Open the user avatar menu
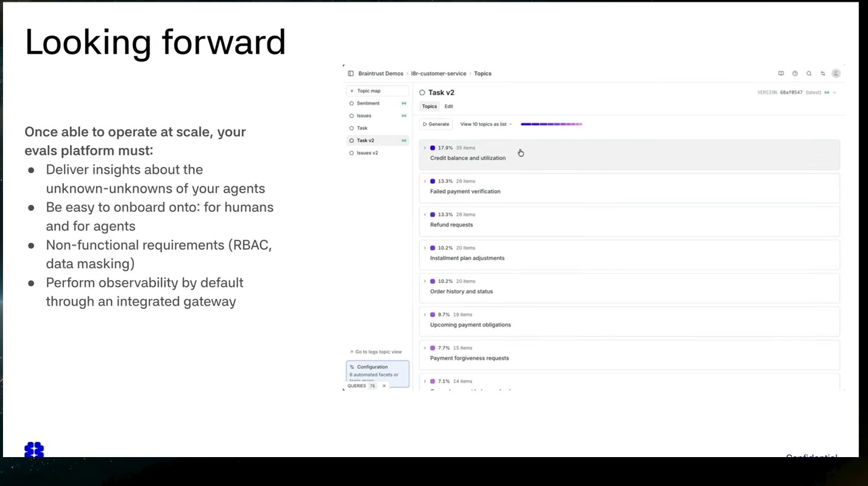This screenshot has height=486, width=868. [836, 73]
